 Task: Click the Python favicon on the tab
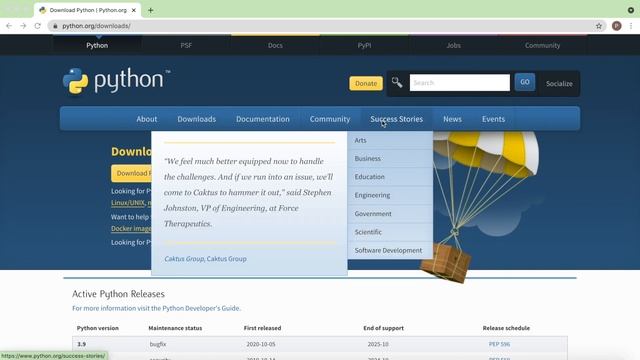42,10
